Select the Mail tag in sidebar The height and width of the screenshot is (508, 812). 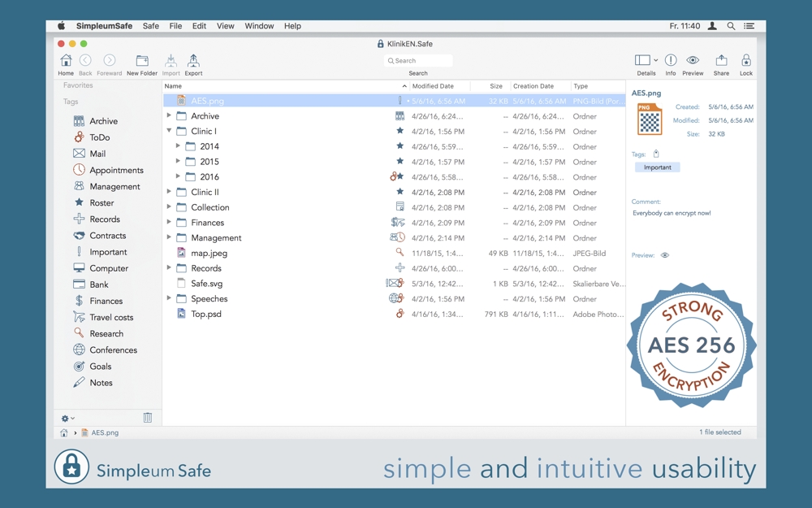coord(89,154)
